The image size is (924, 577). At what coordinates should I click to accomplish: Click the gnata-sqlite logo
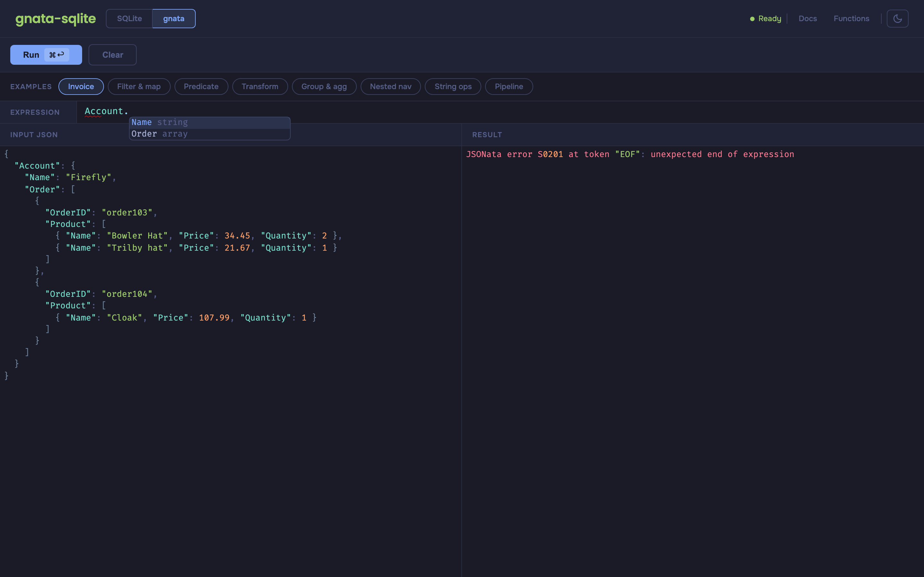point(56,19)
